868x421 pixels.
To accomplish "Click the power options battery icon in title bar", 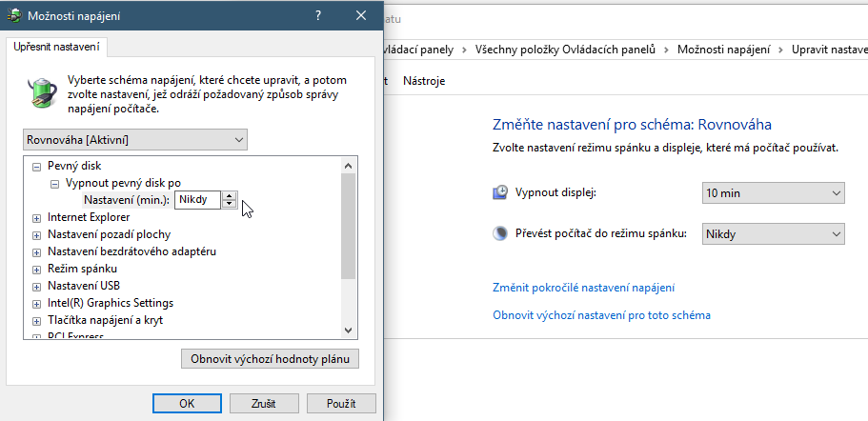I will coord(14,16).
